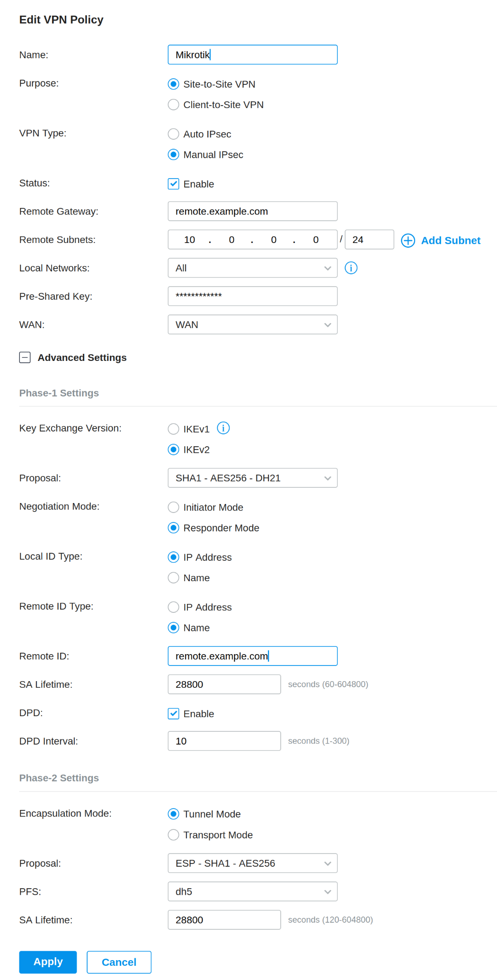Disable the DPD Enable checkbox
The width and height of the screenshot is (497, 980).
174,714
